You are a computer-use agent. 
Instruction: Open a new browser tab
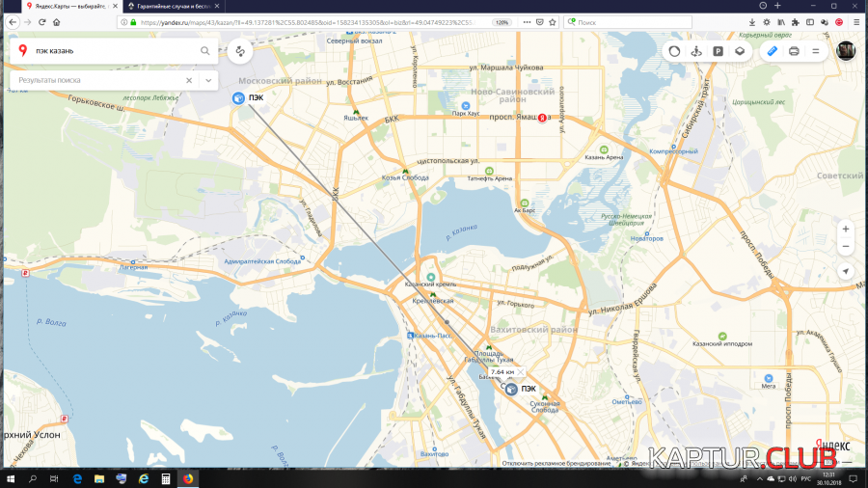click(x=777, y=6)
